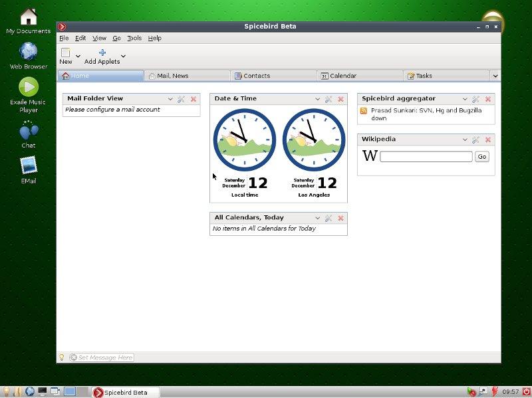Click the Spicebird Beta taskbar button
532x398 pixels.
125,393
